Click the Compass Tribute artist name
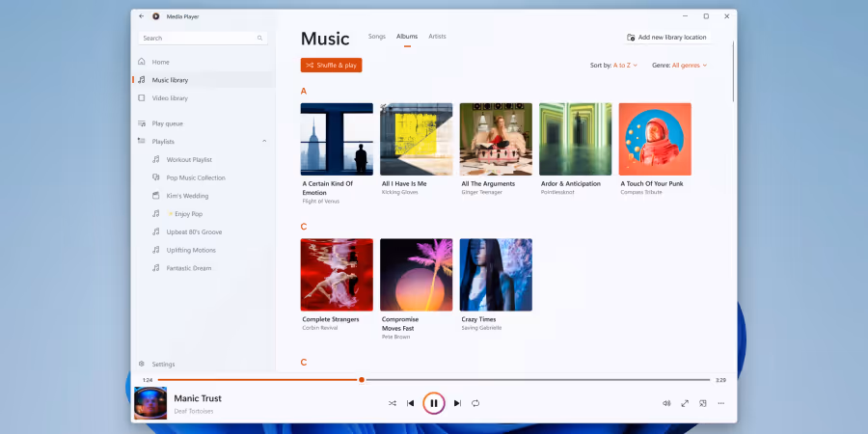This screenshot has width=868, height=434. coord(641,193)
